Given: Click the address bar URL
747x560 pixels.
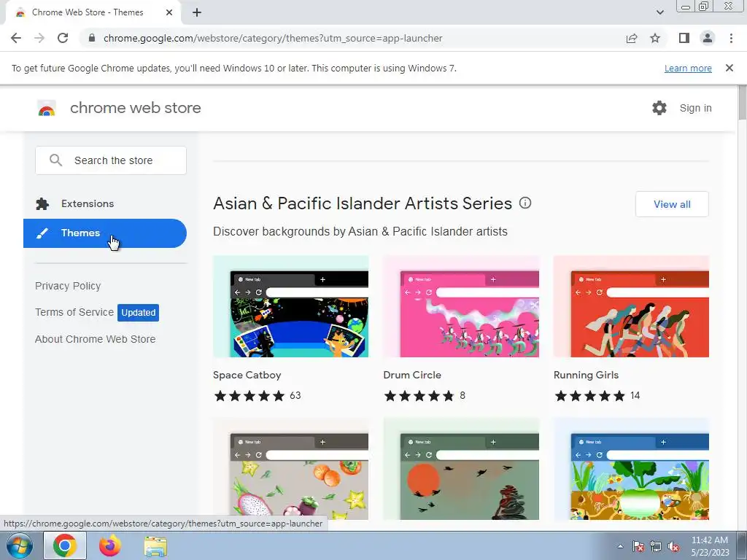Looking at the screenshot, I should (273, 38).
